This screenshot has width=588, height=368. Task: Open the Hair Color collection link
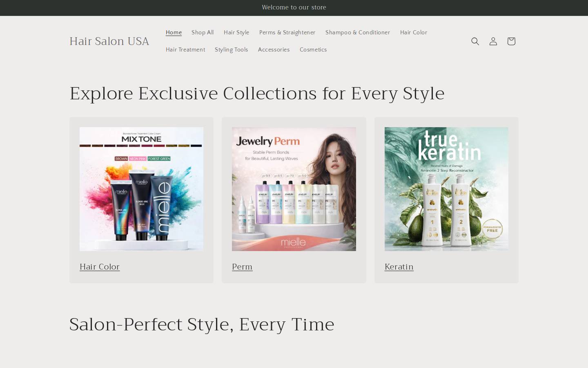tap(100, 267)
